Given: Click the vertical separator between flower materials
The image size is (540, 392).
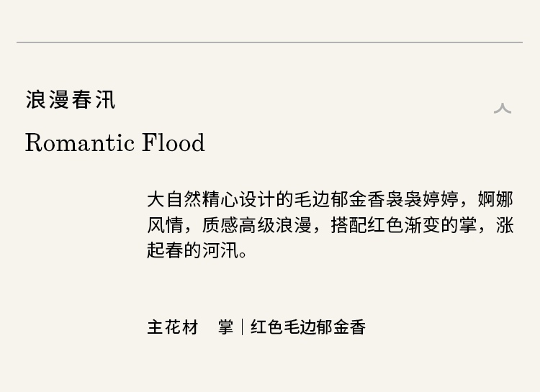Looking at the screenshot, I should [242, 327].
